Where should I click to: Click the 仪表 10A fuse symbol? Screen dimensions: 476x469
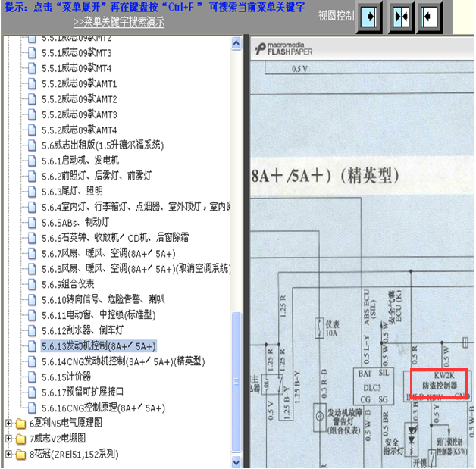point(319,328)
